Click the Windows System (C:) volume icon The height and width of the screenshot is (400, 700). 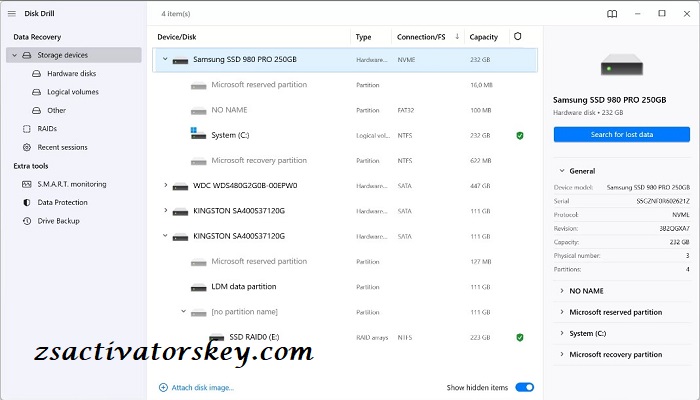coord(198,133)
